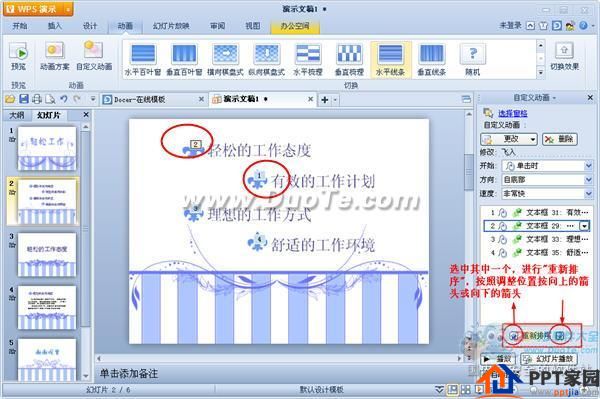Click the help question mark icon
Viewport: 600px width, 399px height.
(x=583, y=26)
